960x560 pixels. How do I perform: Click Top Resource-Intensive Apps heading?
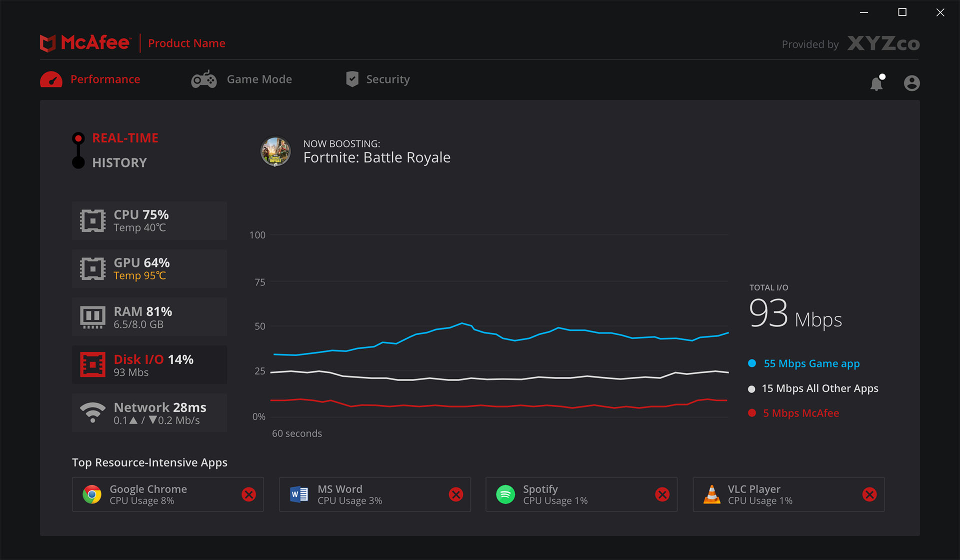[x=149, y=462]
